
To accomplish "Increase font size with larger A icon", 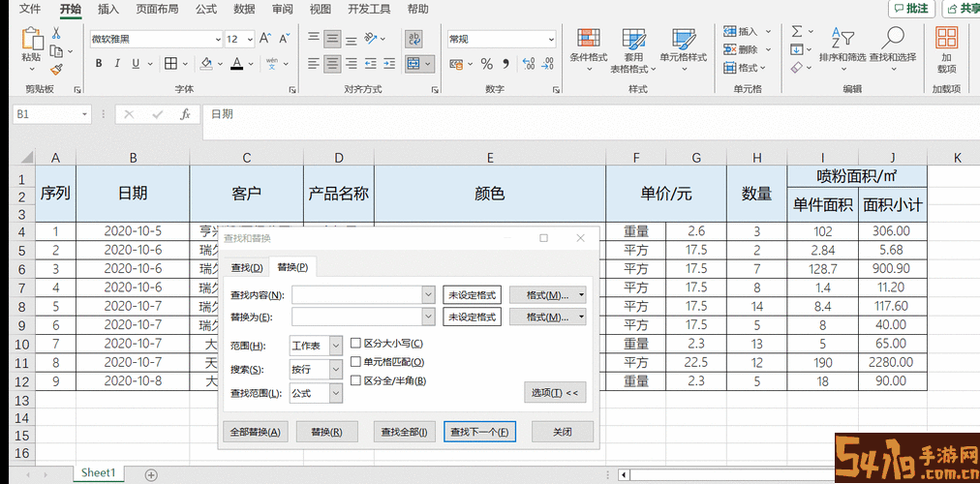I will [265, 39].
